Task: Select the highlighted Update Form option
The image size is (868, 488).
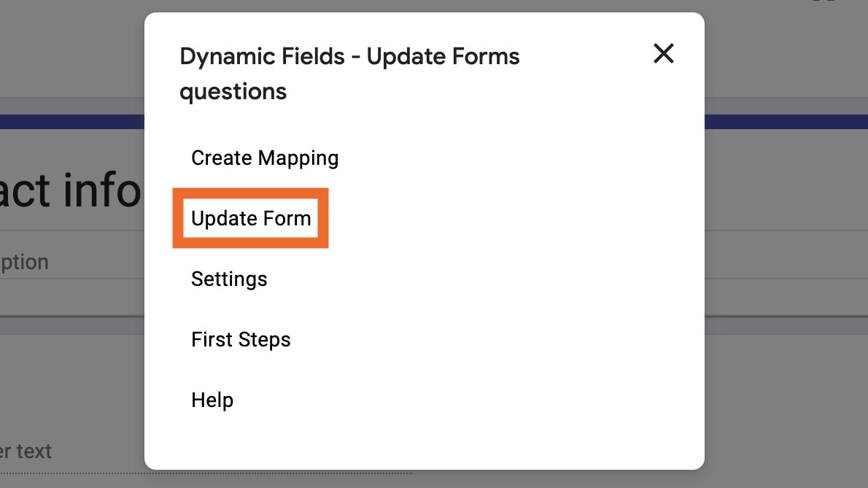Action: [x=251, y=219]
